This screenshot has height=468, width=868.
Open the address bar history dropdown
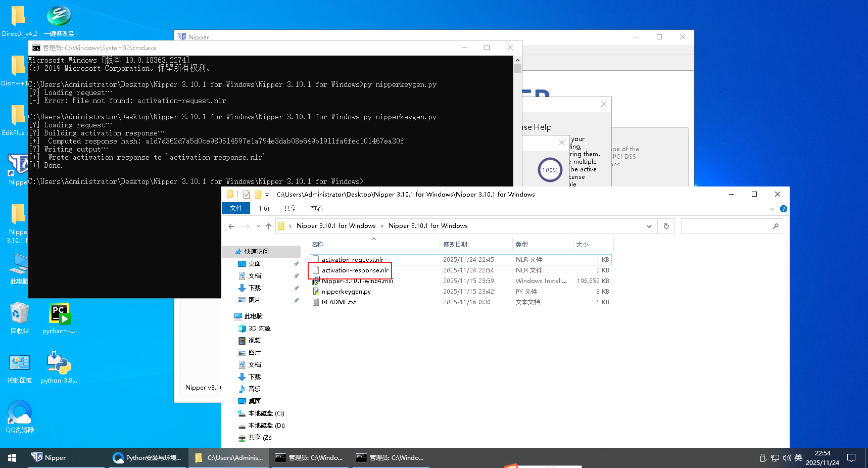tap(649, 226)
